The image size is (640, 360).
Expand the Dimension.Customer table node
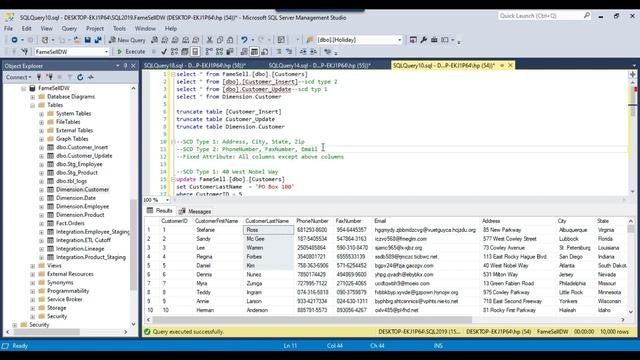[x=41, y=190]
